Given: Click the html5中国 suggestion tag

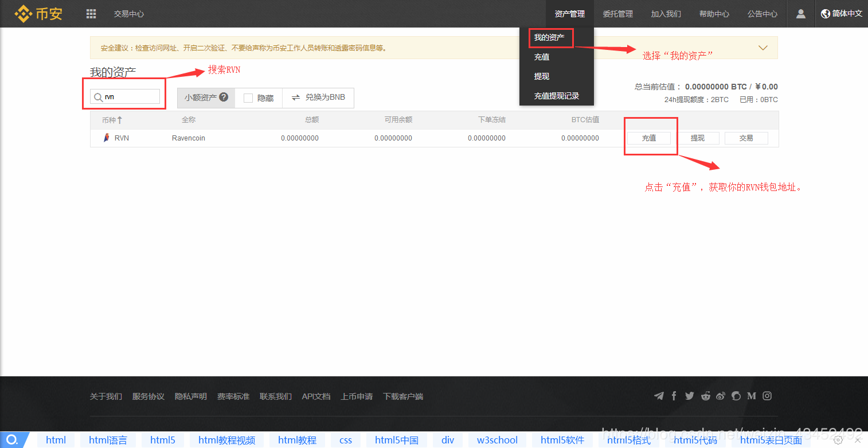Looking at the screenshot, I should [397, 441].
